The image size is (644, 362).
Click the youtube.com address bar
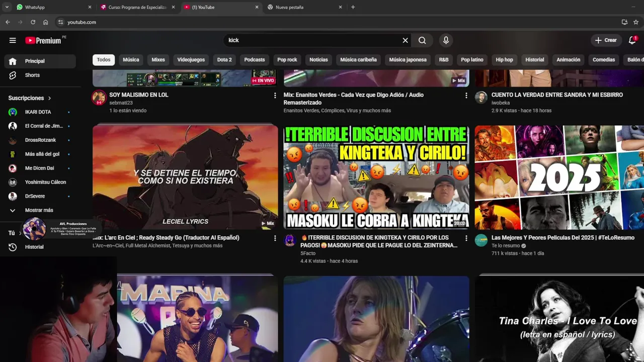point(337,22)
